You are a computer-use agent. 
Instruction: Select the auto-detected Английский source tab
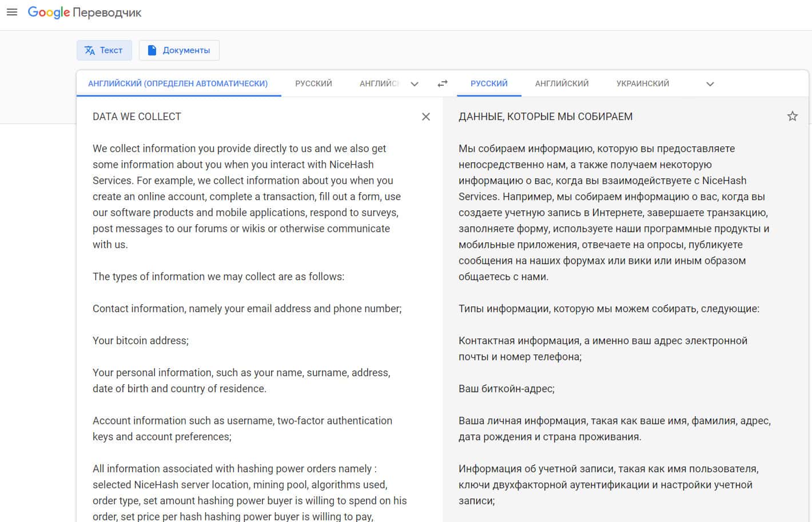178,83
